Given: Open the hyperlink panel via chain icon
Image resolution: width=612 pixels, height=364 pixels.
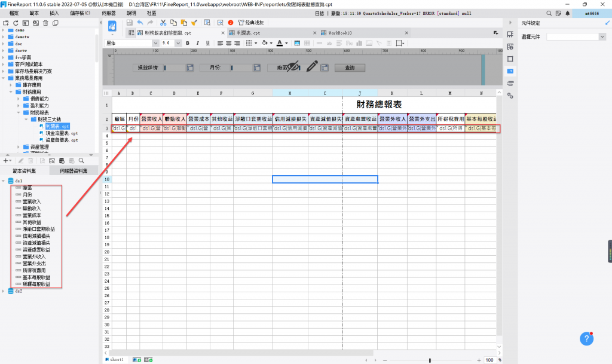Looking at the screenshot, I should 510,96.
